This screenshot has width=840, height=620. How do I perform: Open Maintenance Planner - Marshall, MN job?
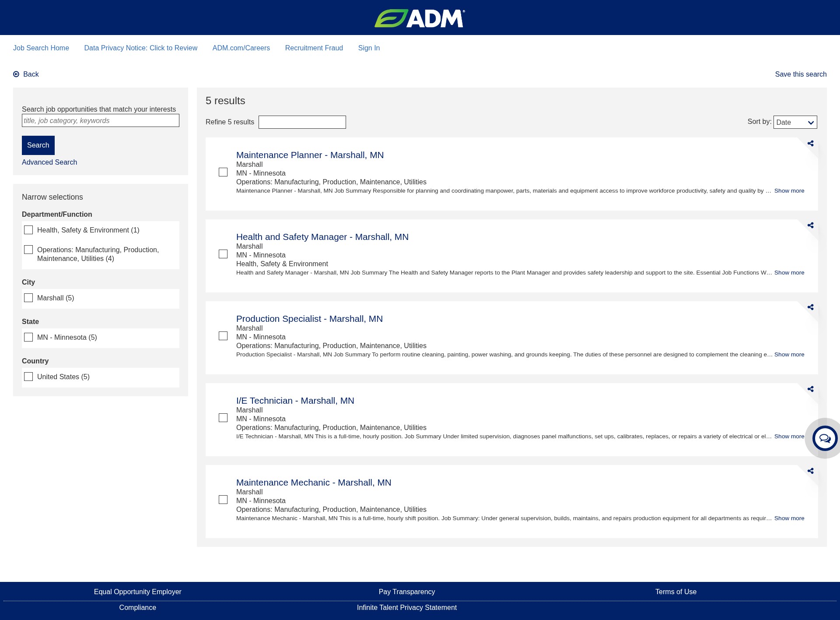[310, 155]
